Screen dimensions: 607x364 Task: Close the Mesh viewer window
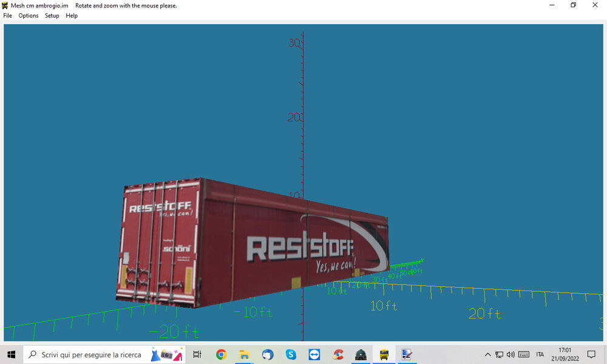[x=595, y=5]
